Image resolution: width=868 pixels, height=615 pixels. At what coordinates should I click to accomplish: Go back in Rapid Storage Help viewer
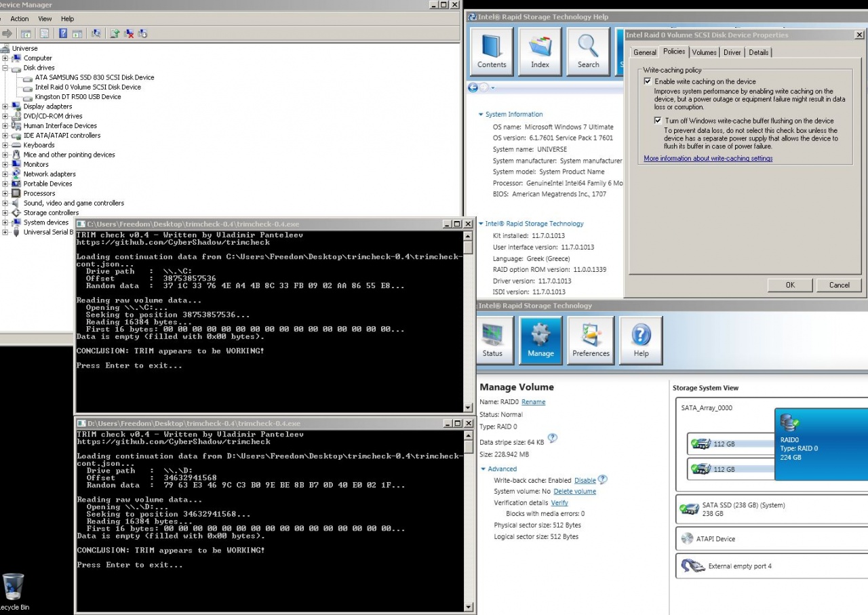(473, 87)
